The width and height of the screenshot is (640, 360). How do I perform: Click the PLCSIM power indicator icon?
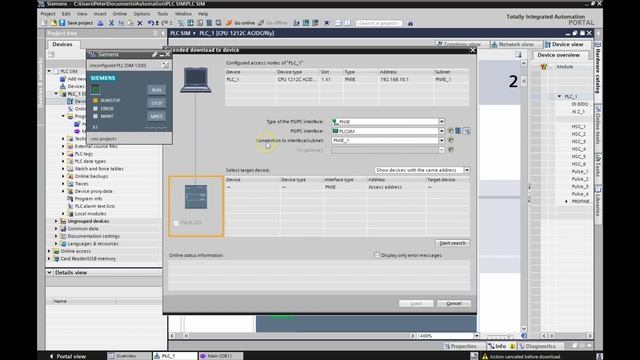96,89
